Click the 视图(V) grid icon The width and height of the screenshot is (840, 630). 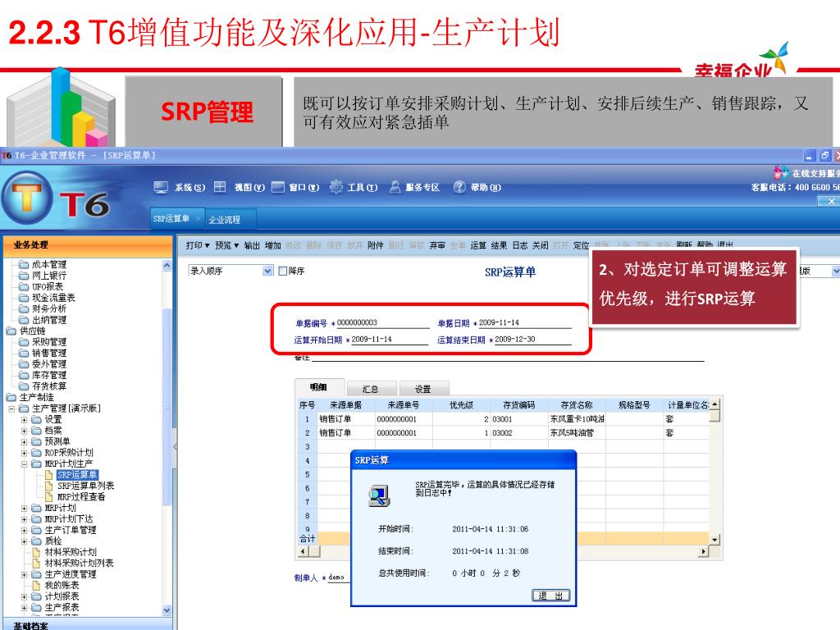point(220,186)
